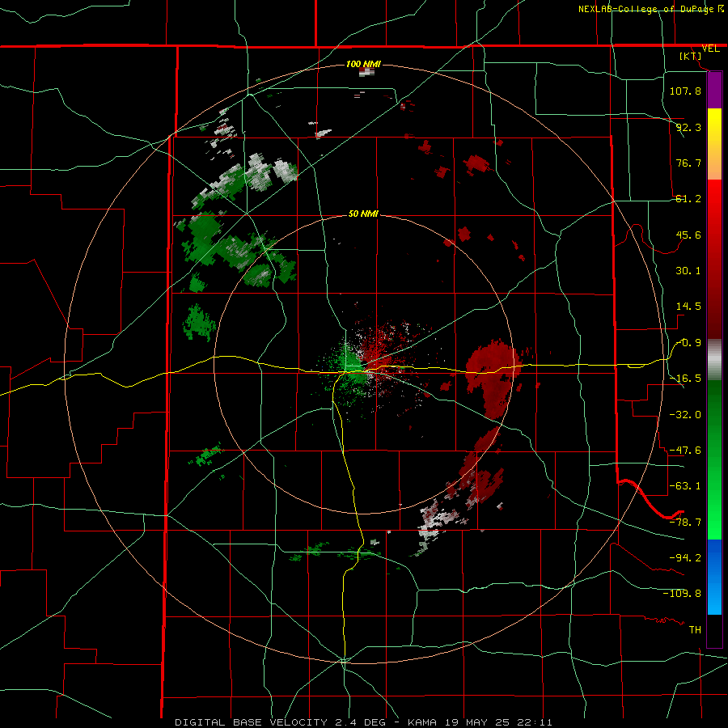
Task: Select the 61.2 velocity scale value
Action: click(688, 199)
